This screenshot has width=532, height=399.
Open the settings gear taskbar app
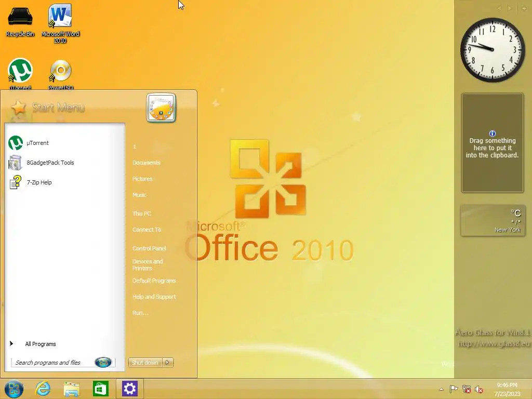pyautogui.click(x=129, y=389)
